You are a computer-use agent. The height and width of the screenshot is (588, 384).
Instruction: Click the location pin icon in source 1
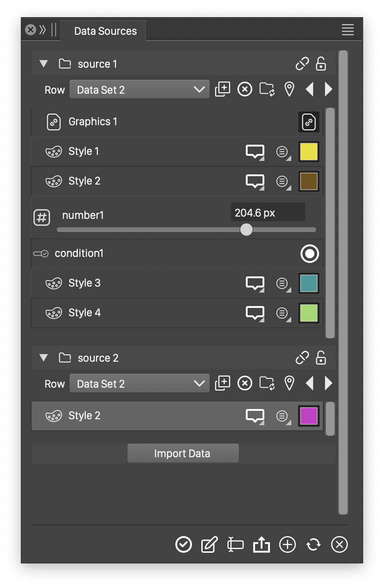click(x=289, y=89)
